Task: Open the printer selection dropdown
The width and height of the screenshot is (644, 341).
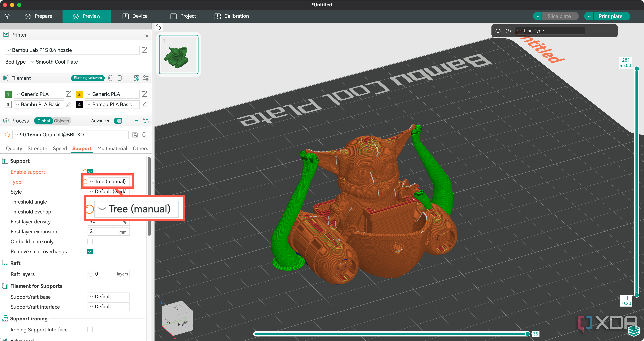Action: pos(72,50)
